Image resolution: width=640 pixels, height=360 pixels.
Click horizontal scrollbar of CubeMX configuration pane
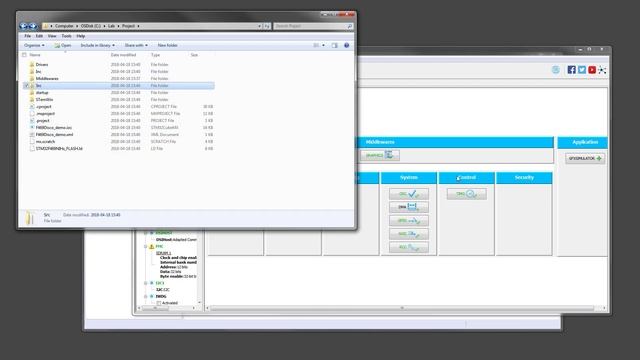tap(402, 308)
